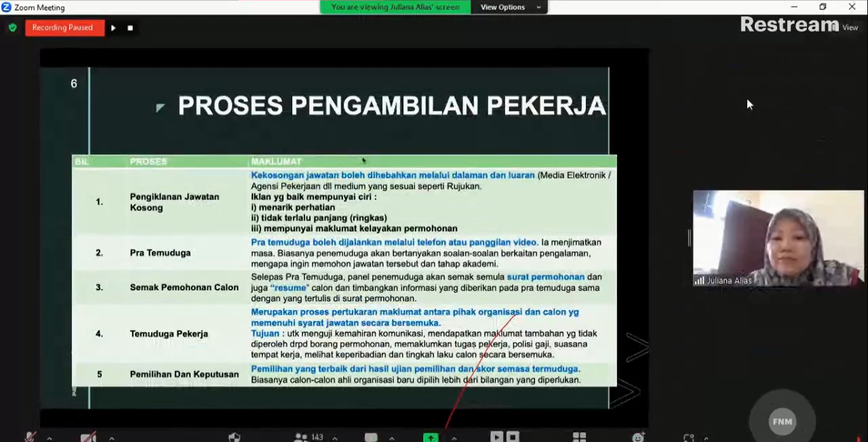Click the blue text 'Merupakan proses pertukaran maklumat'

point(415,317)
